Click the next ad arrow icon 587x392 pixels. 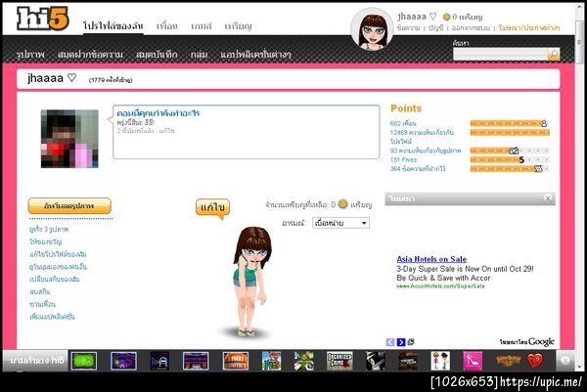coord(401,342)
